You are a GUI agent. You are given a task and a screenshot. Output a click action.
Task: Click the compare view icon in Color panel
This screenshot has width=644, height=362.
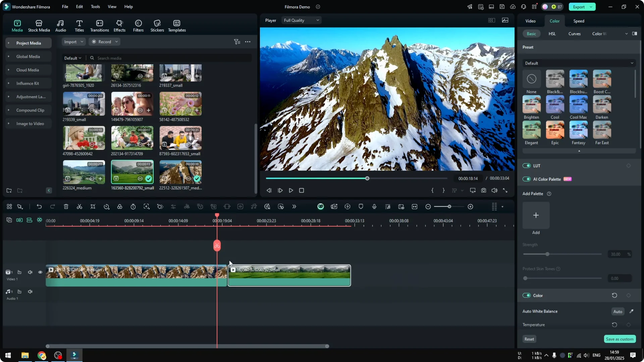[635, 34]
